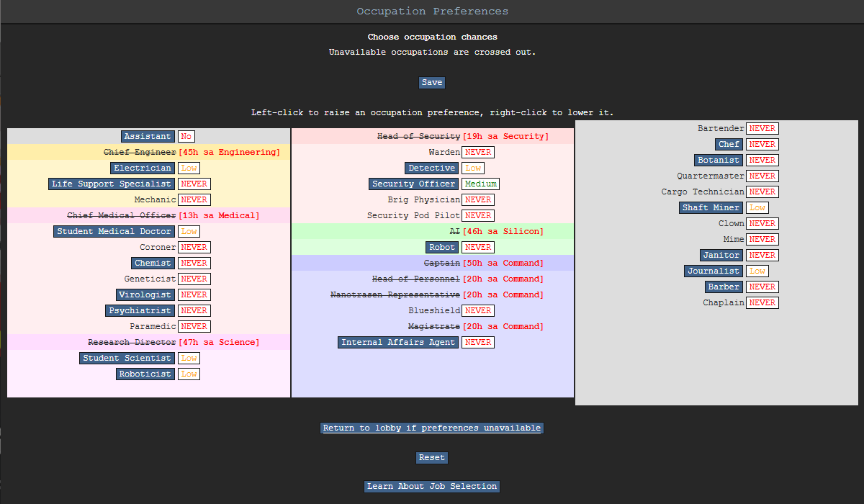Raise the Electrician preference level showing Low
Screen dimensions: 864x504
[189, 168]
